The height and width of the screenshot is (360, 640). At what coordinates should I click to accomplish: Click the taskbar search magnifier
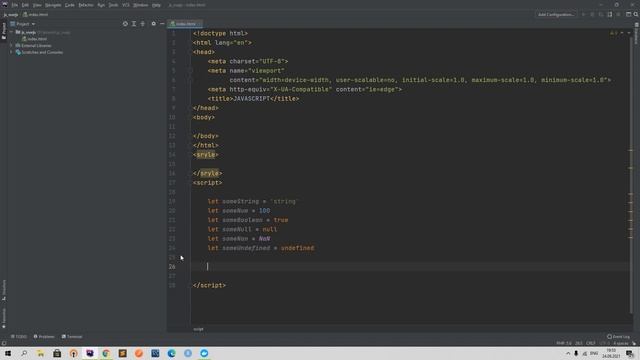[24, 353]
